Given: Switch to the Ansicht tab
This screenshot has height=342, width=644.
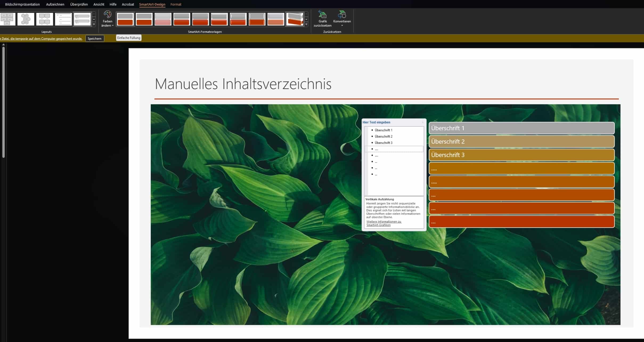Looking at the screenshot, I should click(99, 4).
